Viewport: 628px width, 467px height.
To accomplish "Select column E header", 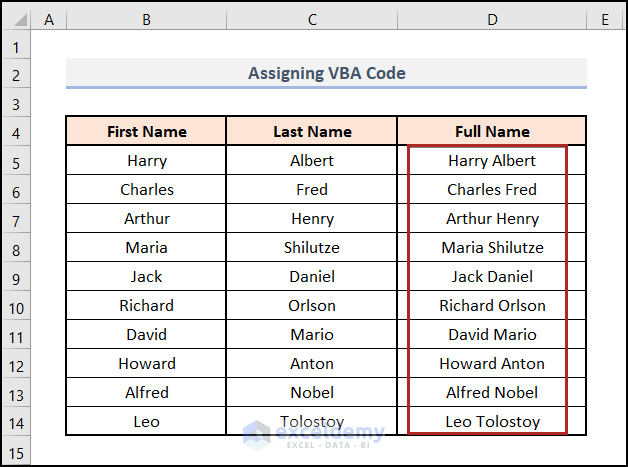I will click(605, 18).
